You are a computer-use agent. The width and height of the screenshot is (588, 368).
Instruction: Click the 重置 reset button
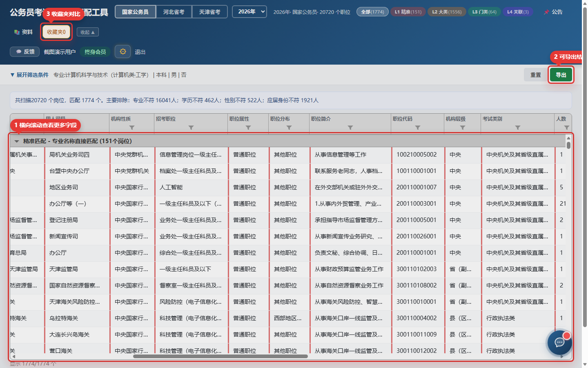[536, 75]
